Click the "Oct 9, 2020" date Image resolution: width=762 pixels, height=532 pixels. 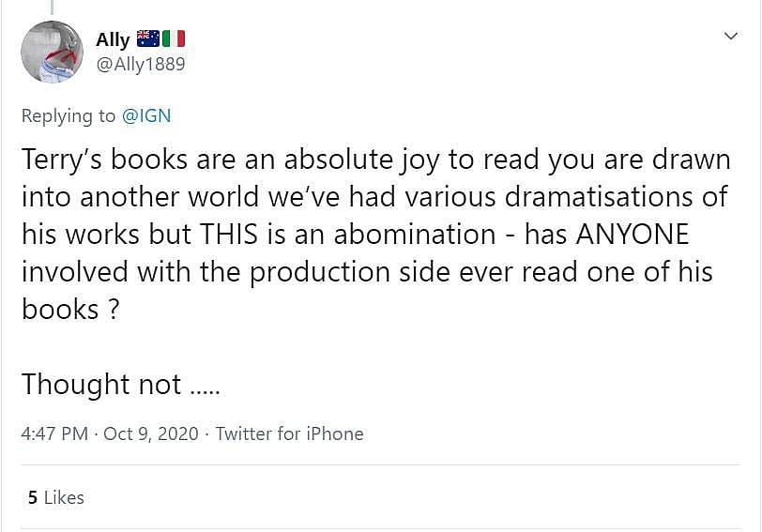point(151,433)
